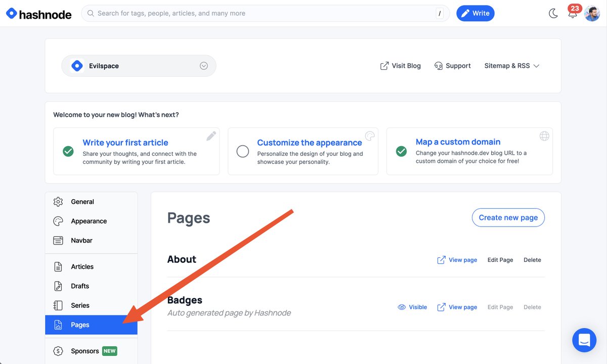Click the empty circle on Customize appearance
Screen dimensions: 607x364
point(243,151)
